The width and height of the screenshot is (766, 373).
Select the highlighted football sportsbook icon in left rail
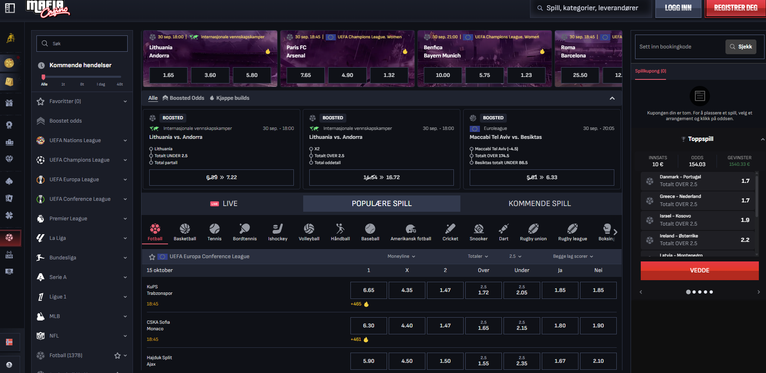(x=9, y=238)
